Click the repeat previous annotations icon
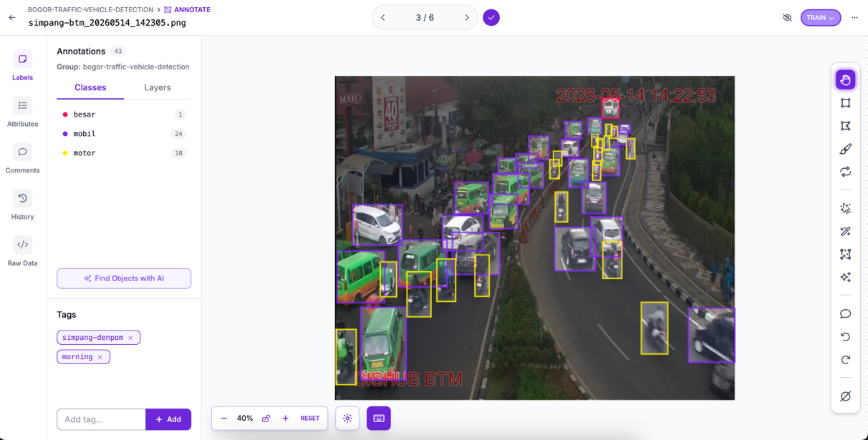 pos(845,172)
